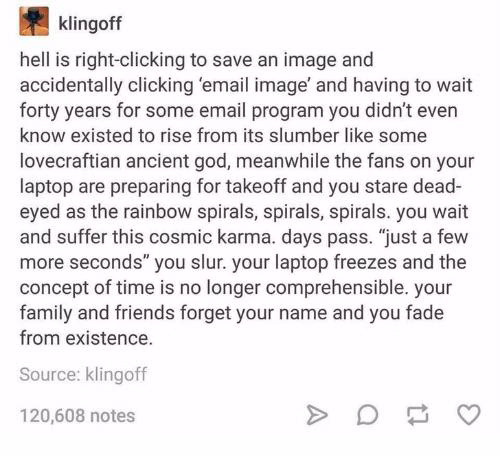The width and height of the screenshot is (500, 456).
Task: Click the phrase 'family and friends'
Action: 97,313
